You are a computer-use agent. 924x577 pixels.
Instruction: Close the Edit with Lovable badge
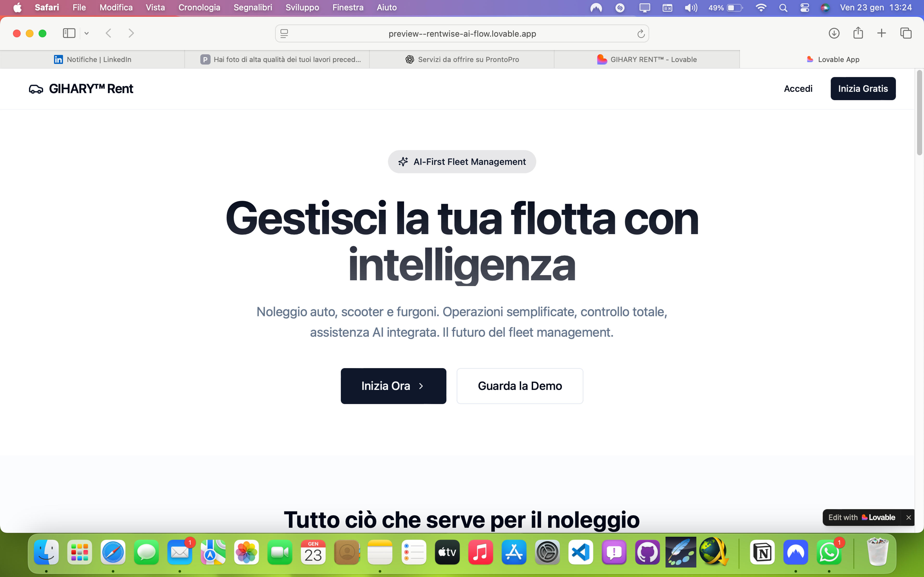(x=908, y=517)
